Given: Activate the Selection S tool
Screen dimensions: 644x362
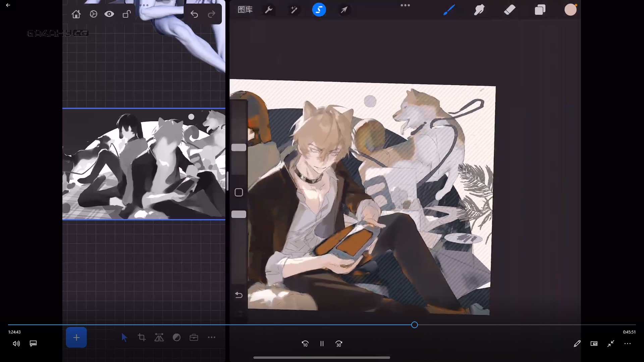Looking at the screenshot, I should pyautogui.click(x=319, y=10).
